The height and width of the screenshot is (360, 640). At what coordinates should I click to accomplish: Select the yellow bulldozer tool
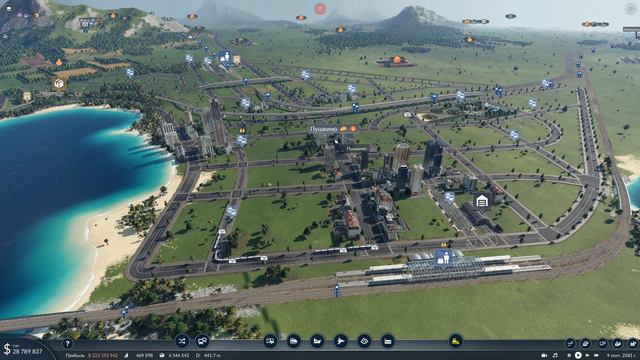pos(456,341)
